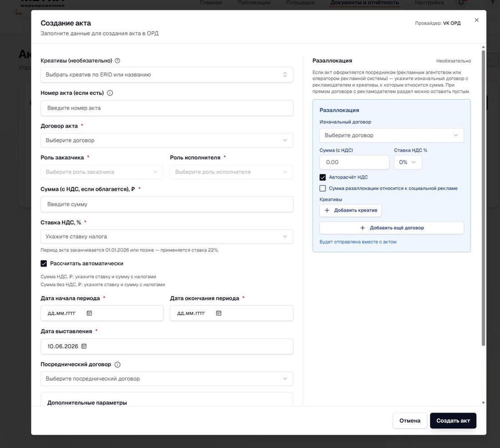Select Изначальный договор in Разаллокация
Viewport: 500px width, 448px height.
coord(391,135)
